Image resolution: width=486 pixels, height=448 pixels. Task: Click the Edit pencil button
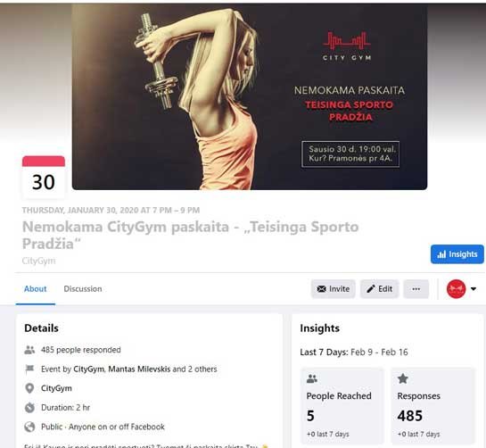379,289
